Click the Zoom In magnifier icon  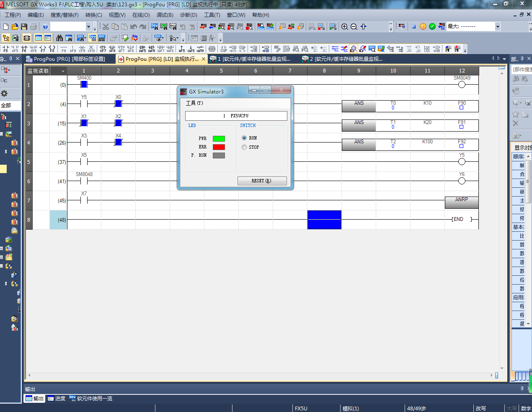[x=344, y=26]
